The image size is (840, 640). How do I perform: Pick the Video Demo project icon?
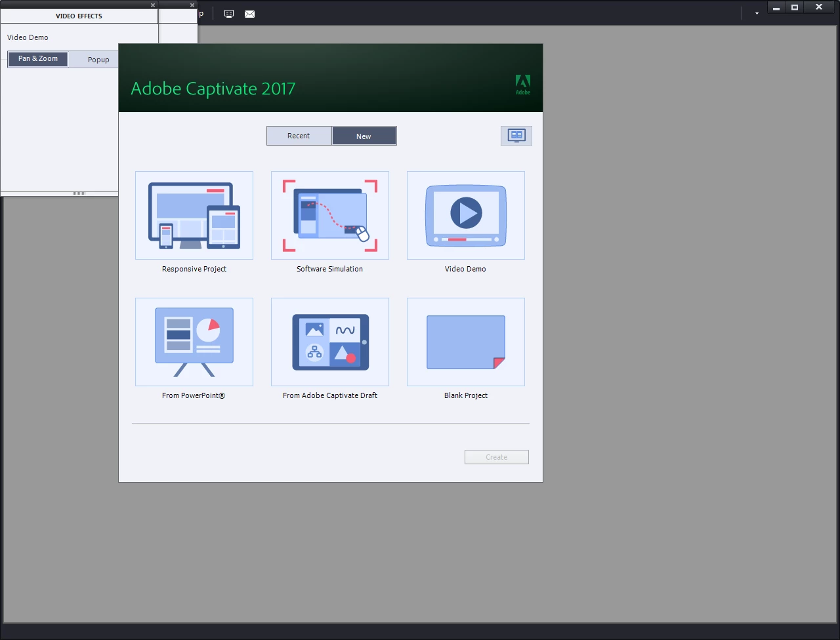[466, 215]
